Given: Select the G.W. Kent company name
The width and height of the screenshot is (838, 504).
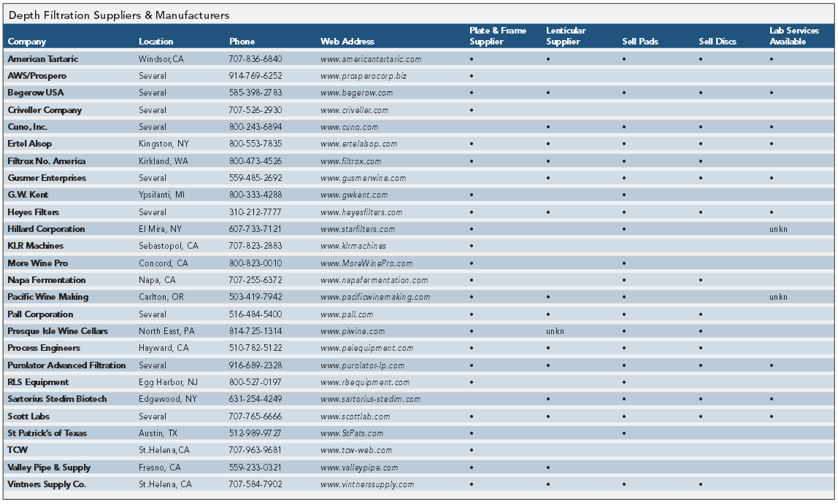Looking at the screenshot, I should (x=28, y=195).
